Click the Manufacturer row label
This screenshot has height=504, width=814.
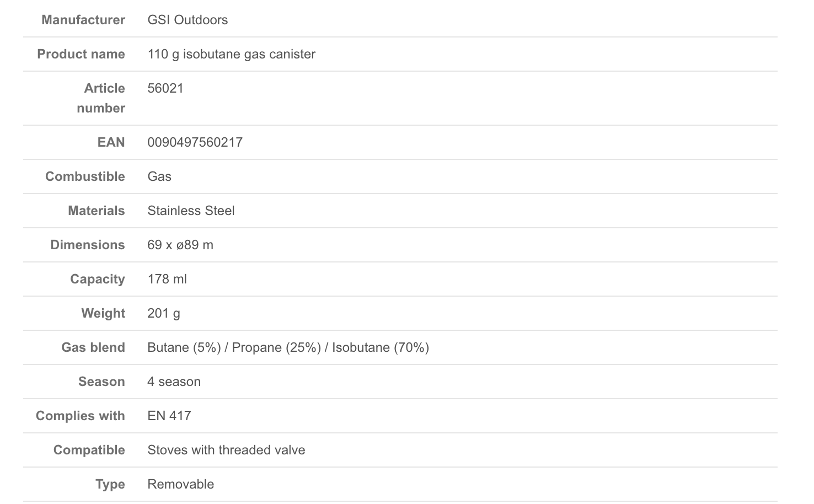(x=83, y=20)
